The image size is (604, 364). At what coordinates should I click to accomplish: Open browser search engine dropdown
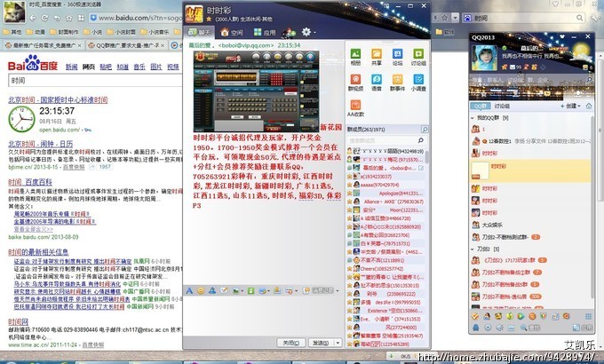(456, 18)
